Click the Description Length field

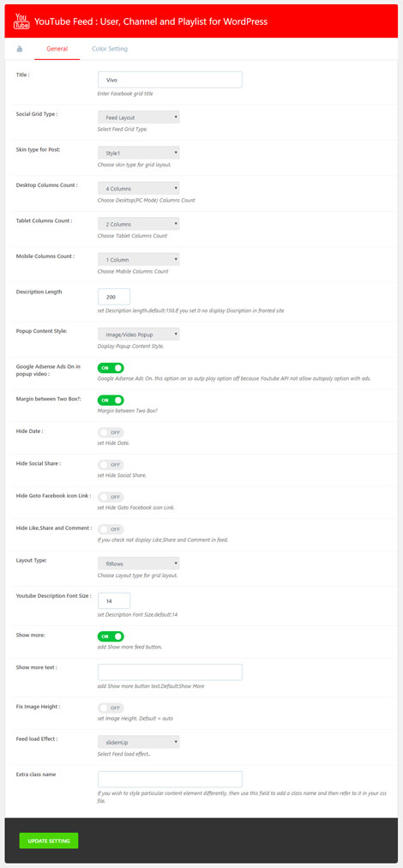point(114,297)
